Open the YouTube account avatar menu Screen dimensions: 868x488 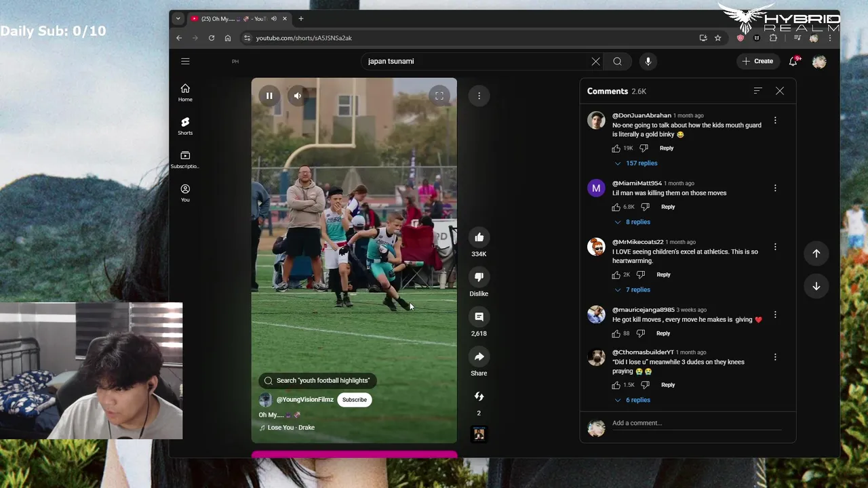(x=819, y=61)
